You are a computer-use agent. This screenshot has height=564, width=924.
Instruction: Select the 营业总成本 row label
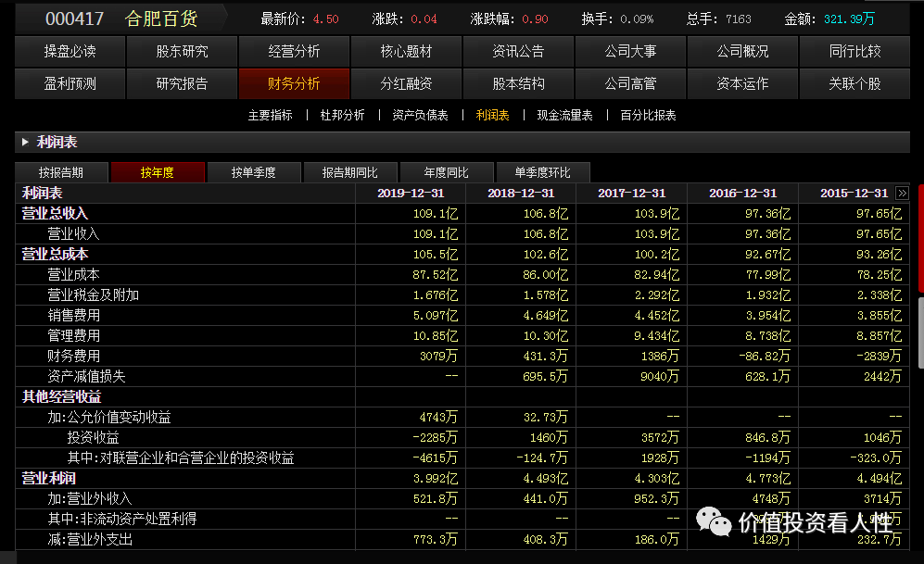(x=55, y=255)
